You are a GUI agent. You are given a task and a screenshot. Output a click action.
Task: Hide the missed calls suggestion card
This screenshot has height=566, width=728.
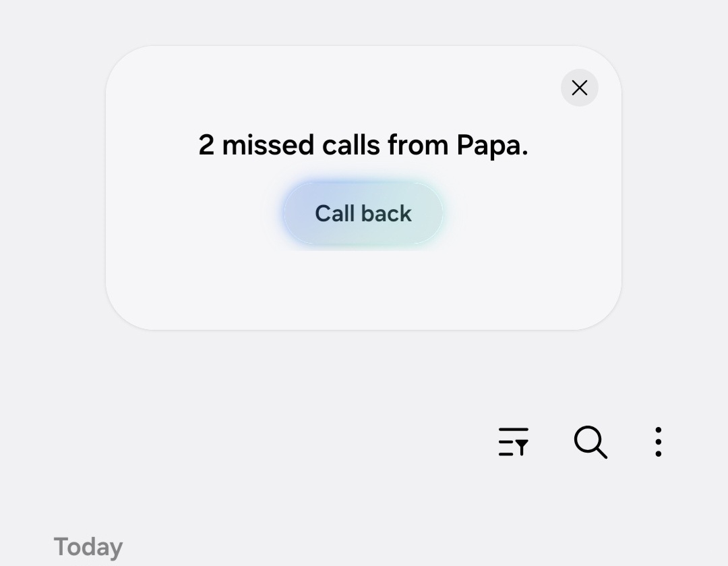[579, 88]
